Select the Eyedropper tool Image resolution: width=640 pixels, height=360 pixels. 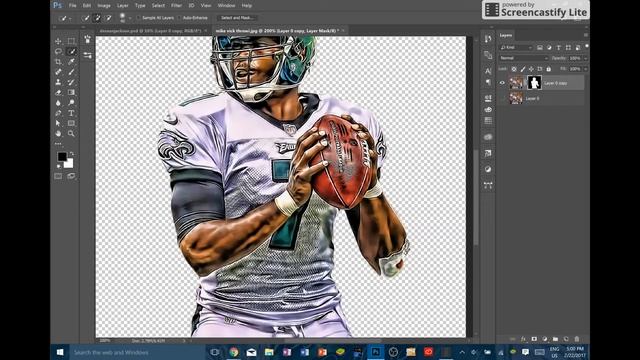click(71, 62)
